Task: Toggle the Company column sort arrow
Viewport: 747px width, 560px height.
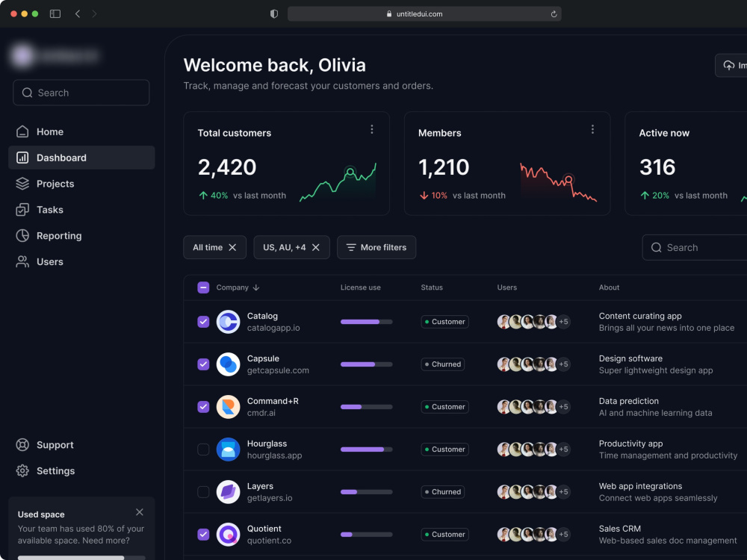Action: click(x=257, y=287)
